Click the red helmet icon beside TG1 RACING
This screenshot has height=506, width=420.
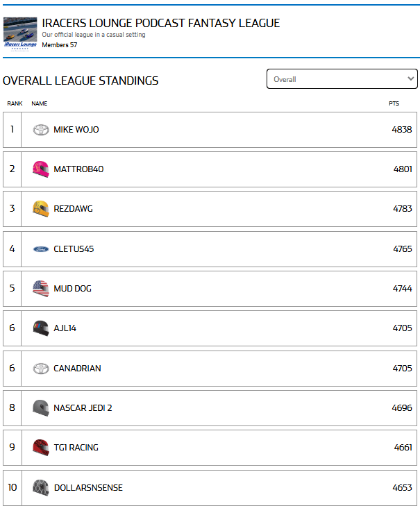(x=41, y=448)
